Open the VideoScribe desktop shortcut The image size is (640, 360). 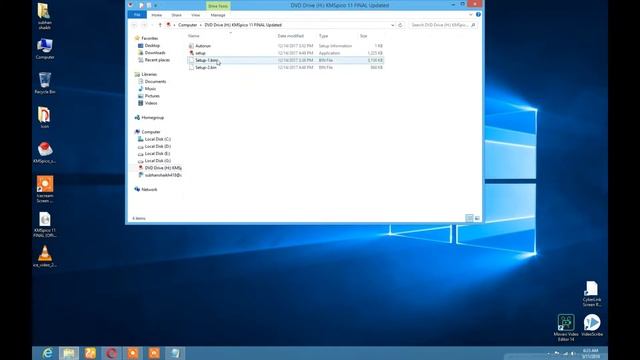tap(592, 325)
